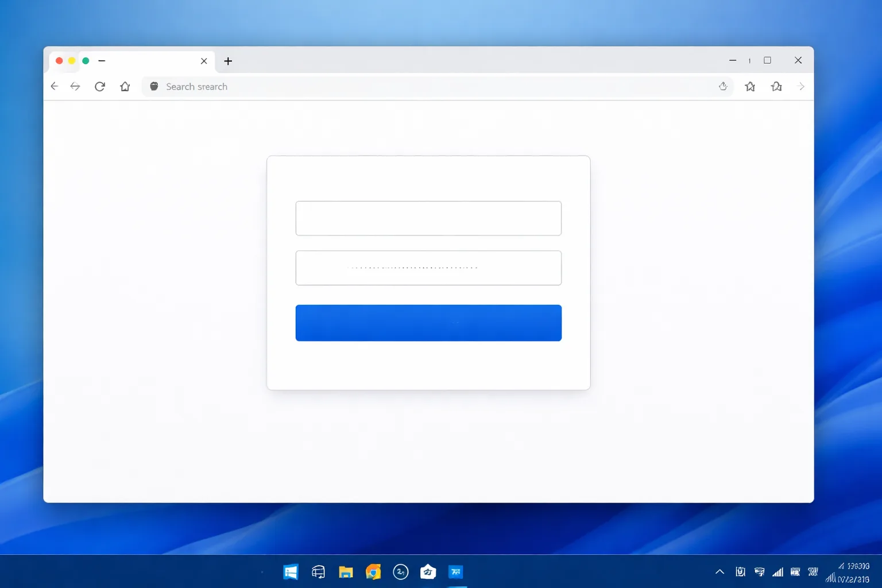The image size is (882, 588).
Task: Click the network signal bars in tray
Action: 778,572
